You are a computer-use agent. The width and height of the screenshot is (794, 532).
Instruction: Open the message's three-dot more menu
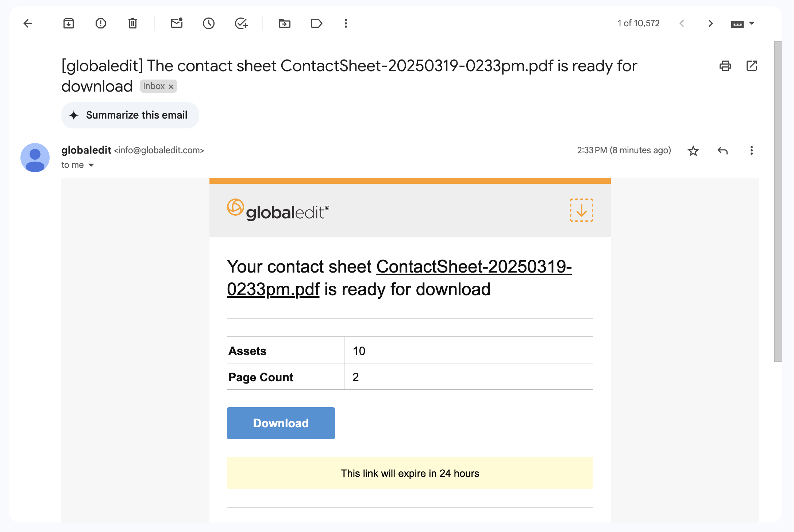[x=752, y=150]
